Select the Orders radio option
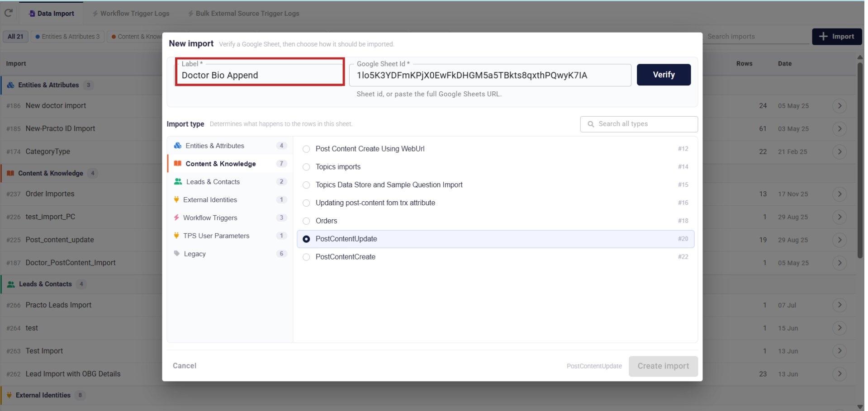 point(306,221)
